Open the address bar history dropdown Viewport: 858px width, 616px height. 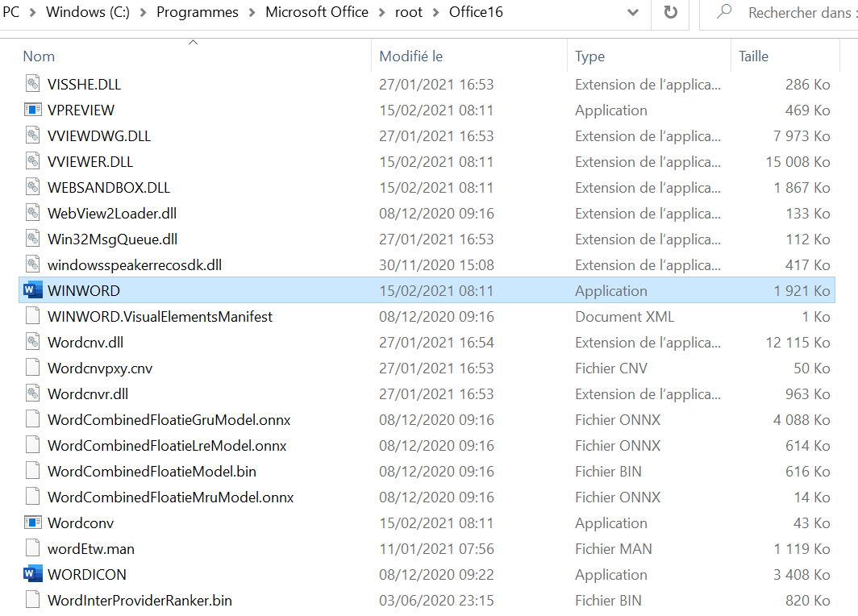[x=633, y=12]
